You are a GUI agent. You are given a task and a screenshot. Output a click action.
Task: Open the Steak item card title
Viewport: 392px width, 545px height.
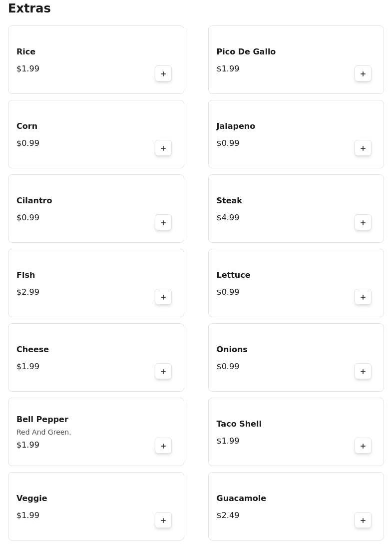coord(229,201)
